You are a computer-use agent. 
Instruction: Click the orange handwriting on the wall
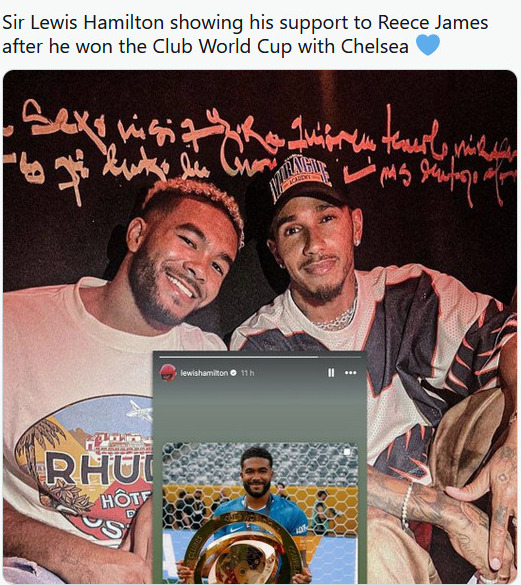(258, 149)
